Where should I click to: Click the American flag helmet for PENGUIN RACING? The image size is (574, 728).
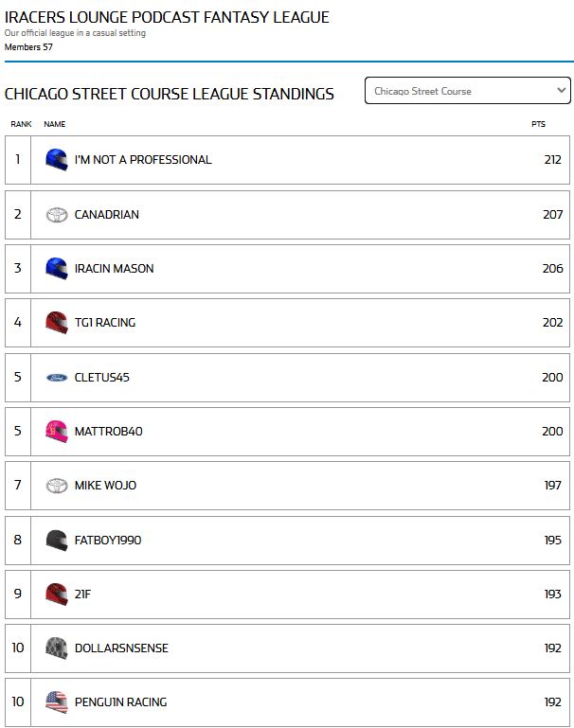[x=57, y=702]
